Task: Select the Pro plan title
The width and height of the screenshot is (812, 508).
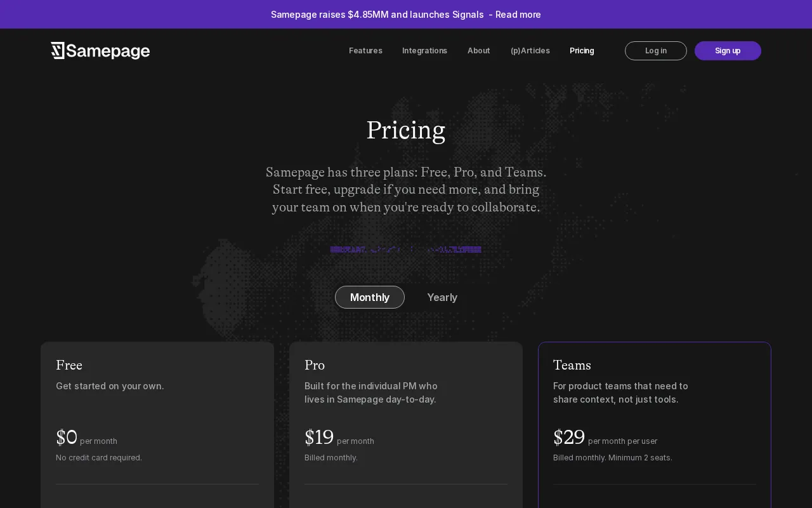Action: [315, 365]
